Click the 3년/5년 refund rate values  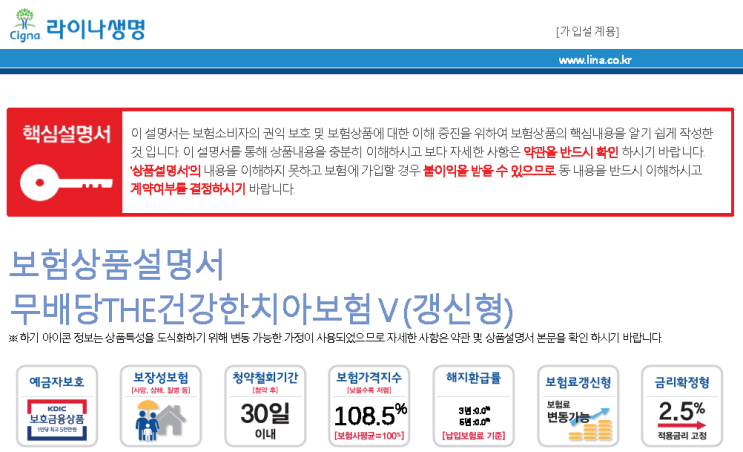tap(474, 416)
